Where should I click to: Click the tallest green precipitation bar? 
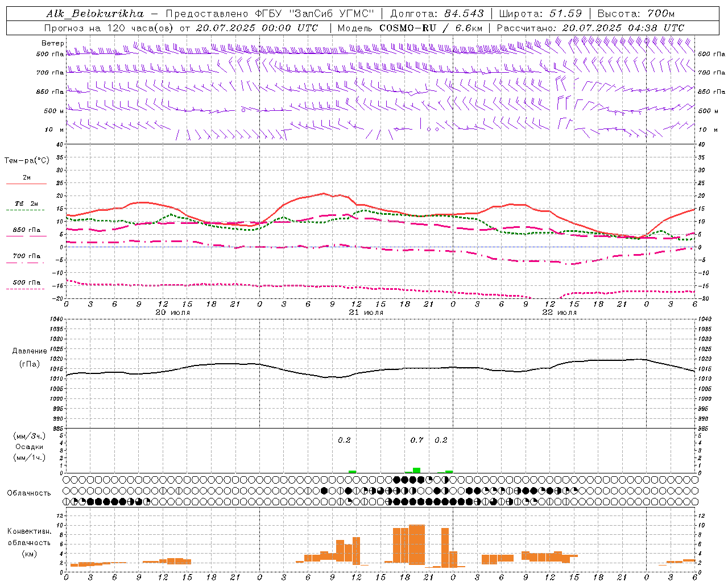tap(417, 470)
